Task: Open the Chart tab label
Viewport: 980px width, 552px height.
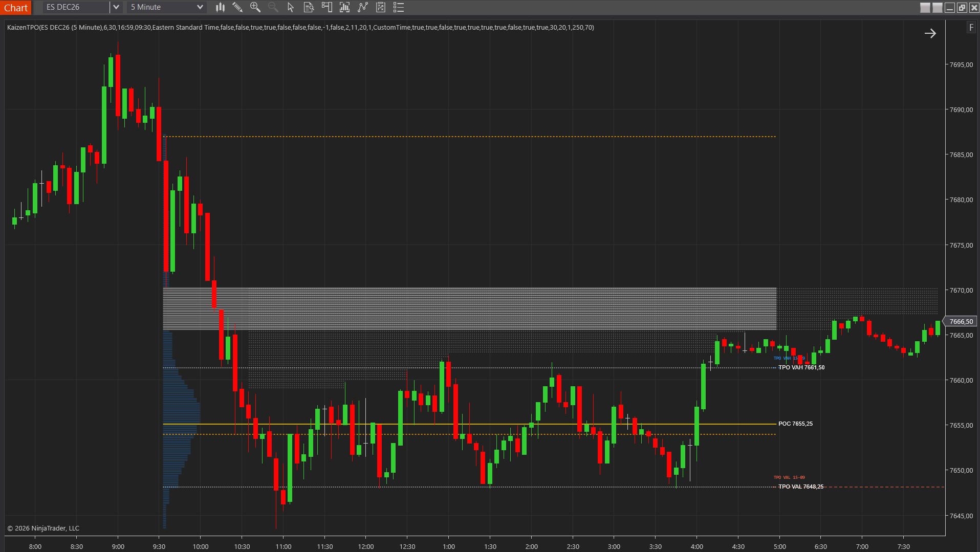Action: pyautogui.click(x=16, y=8)
